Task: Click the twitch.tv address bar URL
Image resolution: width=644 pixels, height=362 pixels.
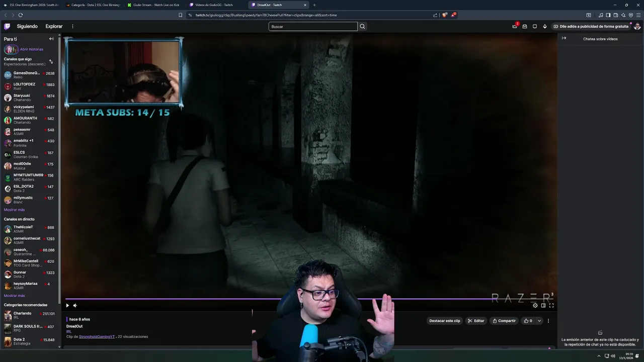Action: (266, 15)
